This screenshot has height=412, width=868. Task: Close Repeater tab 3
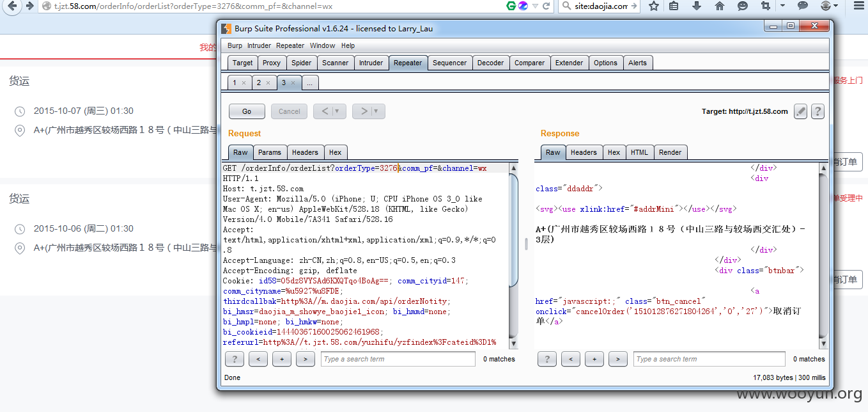[x=293, y=83]
